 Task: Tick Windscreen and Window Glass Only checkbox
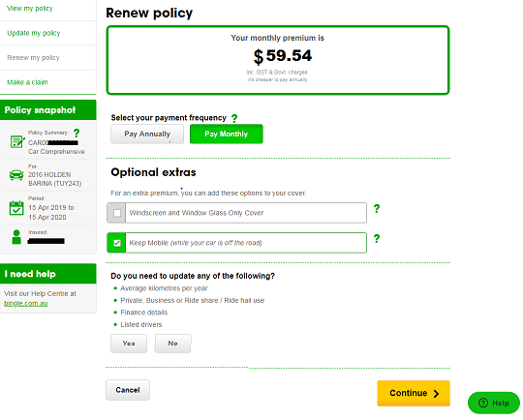coord(117,213)
